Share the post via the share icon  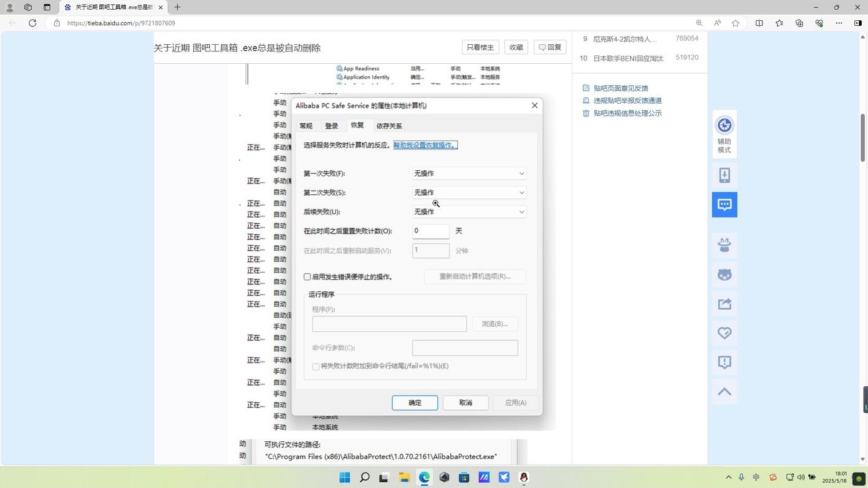pos(724,303)
